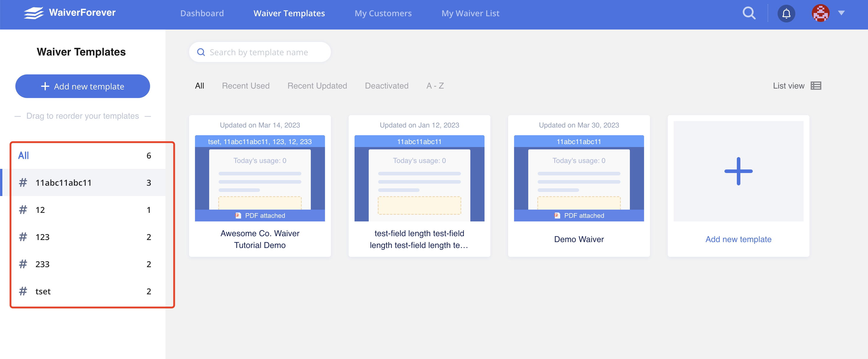Image resolution: width=868 pixels, height=359 pixels.
Task: Open My Waiver List
Action: [x=470, y=14]
